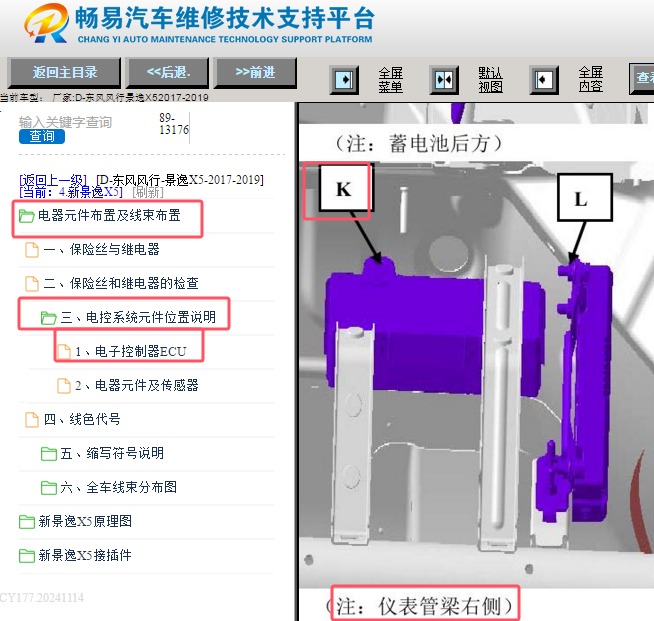The image size is (654, 621).
Task: Click the partially visible 查 button at the toolbar's right end
Action: coord(642,78)
